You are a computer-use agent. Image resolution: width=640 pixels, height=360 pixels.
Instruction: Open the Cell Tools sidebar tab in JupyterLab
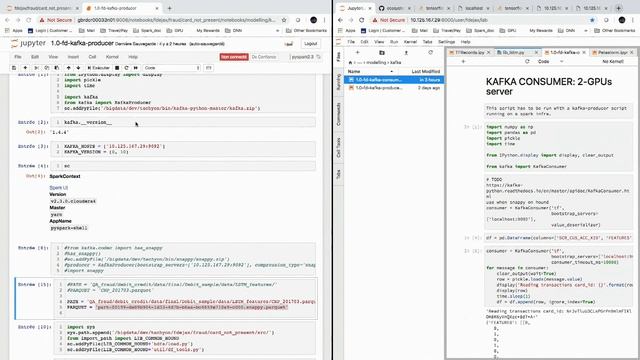(x=338, y=147)
